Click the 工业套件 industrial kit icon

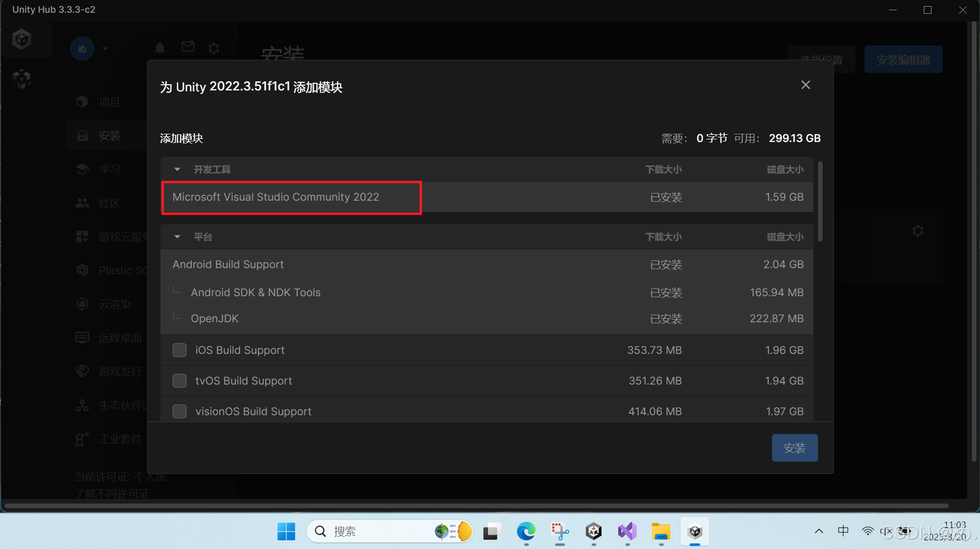[82, 439]
